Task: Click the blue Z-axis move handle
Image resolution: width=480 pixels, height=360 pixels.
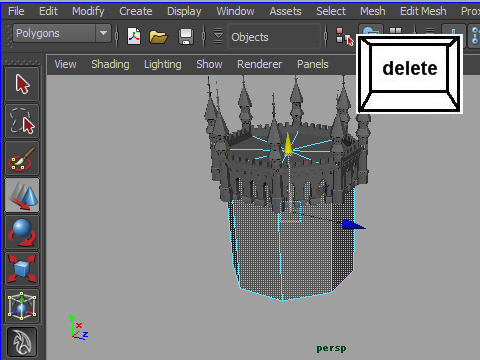Action: (x=353, y=225)
